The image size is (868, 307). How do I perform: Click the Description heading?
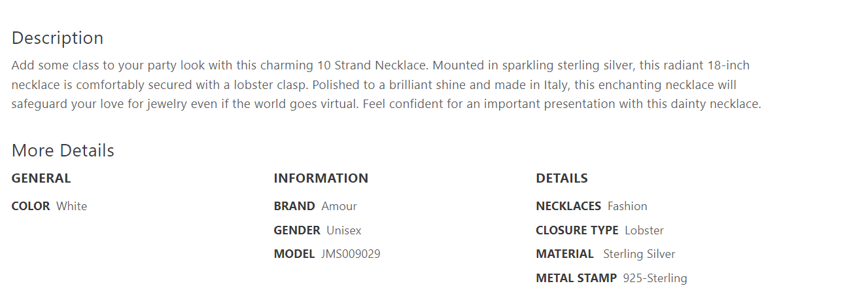pos(58,38)
